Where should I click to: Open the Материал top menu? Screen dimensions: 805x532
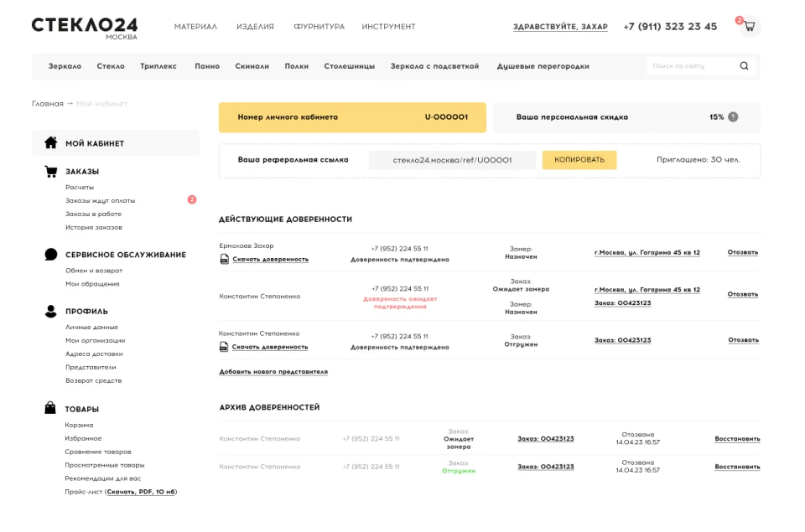pyautogui.click(x=195, y=27)
